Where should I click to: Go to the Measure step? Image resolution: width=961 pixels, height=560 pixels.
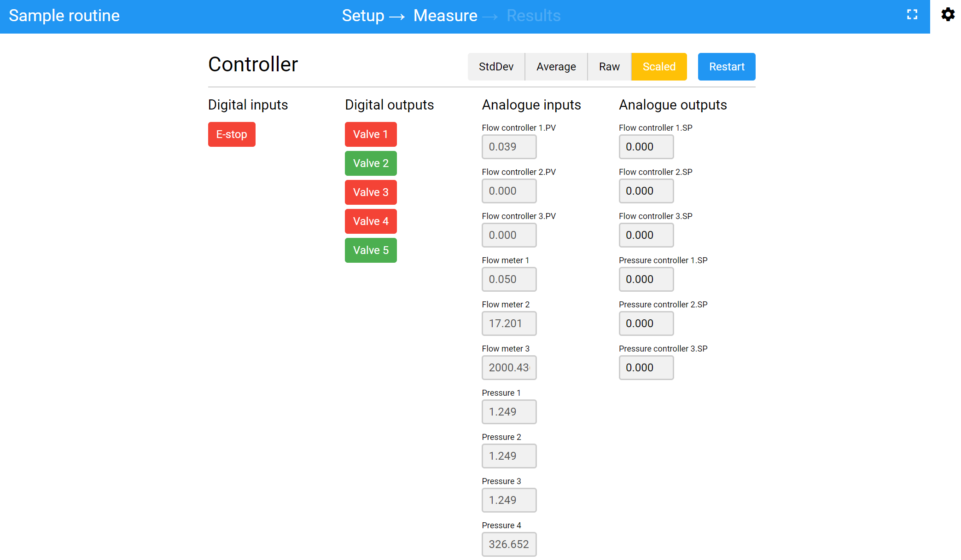click(x=445, y=16)
